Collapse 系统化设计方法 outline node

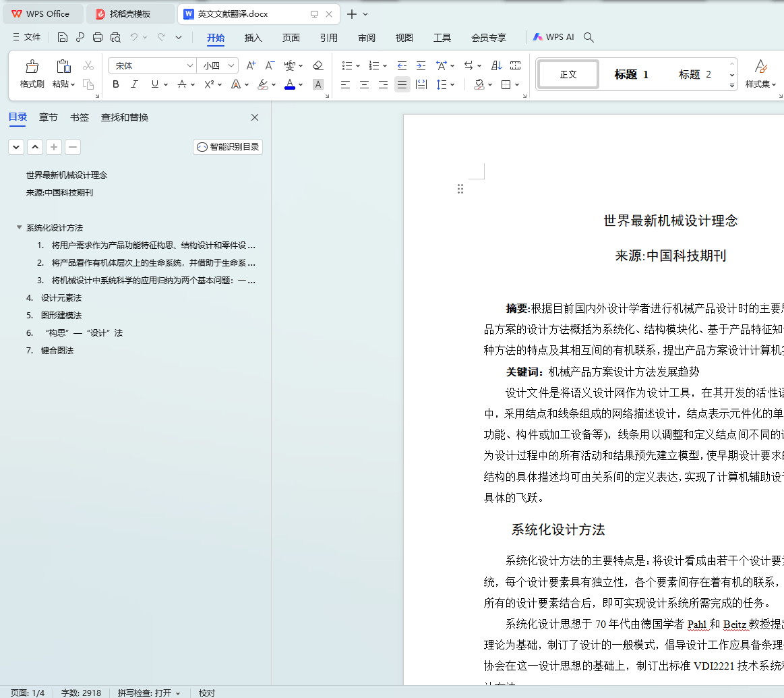click(19, 227)
